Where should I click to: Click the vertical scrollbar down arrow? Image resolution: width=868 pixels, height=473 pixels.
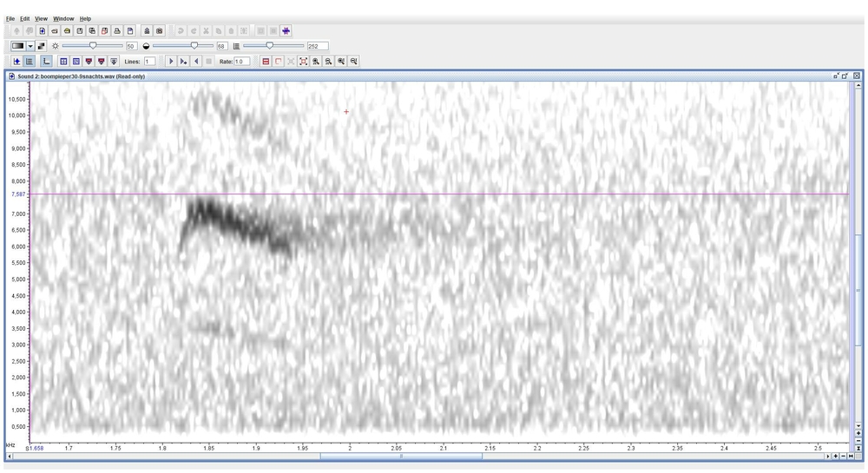point(858,424)
